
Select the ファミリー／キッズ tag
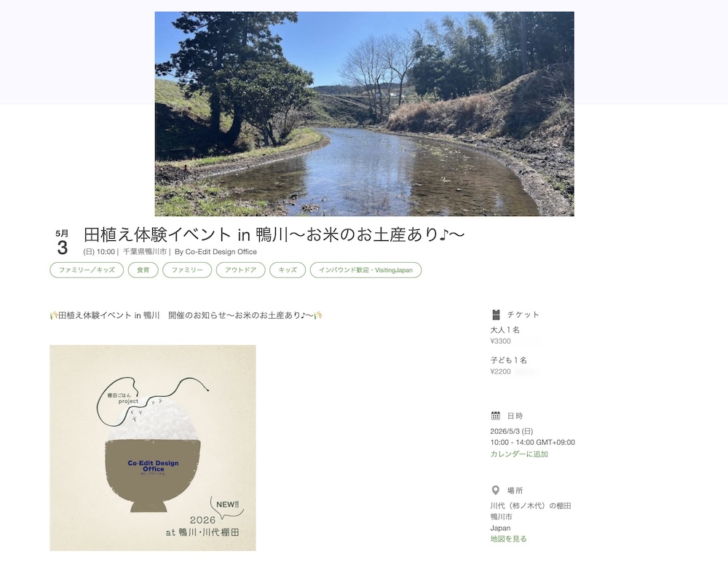(x=87, y=270)
